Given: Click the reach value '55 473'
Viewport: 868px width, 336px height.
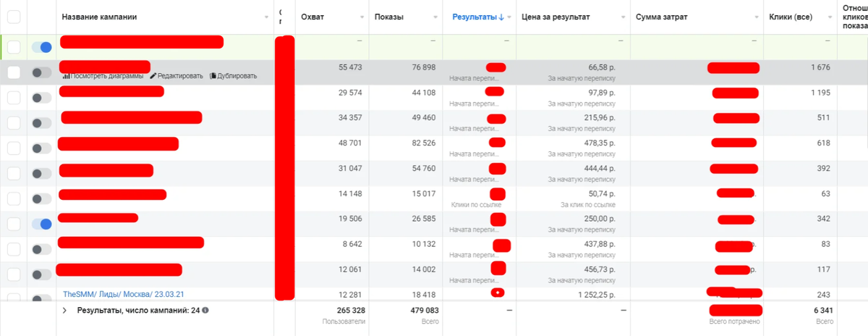Looking at the screenshot, I should click(350, 67).
